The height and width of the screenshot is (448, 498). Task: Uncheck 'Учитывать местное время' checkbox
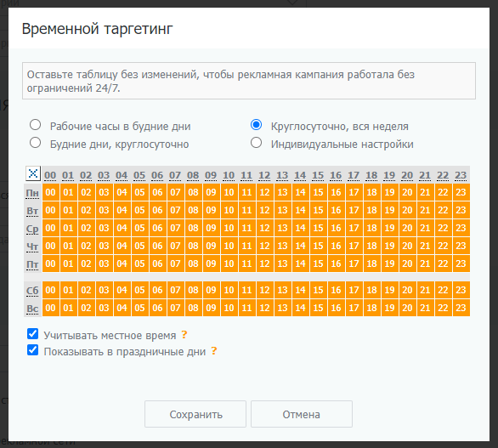[32, 334]
